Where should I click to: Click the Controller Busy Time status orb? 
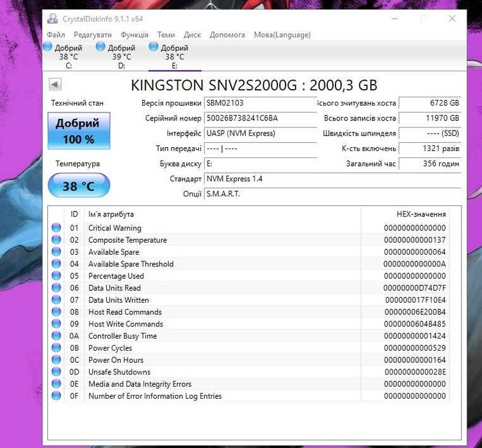click(56, 335)
